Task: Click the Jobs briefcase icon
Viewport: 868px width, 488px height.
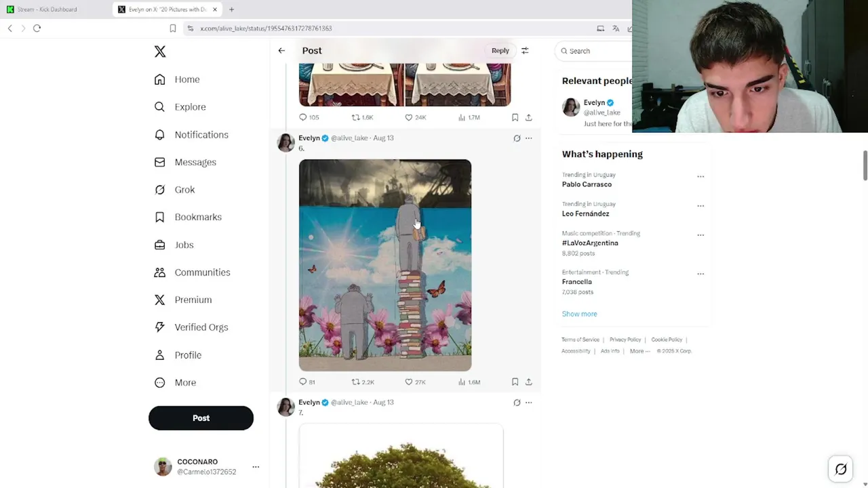Action: (x=159, y=245)
